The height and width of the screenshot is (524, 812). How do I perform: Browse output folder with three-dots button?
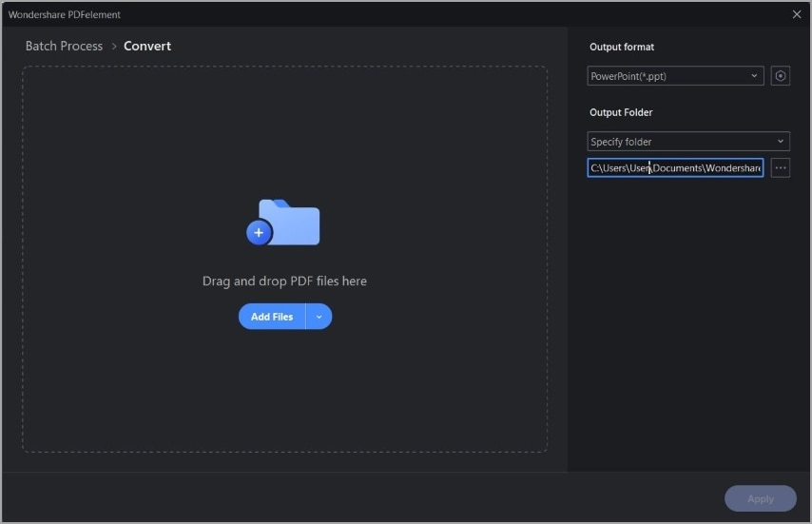(780, 167)
